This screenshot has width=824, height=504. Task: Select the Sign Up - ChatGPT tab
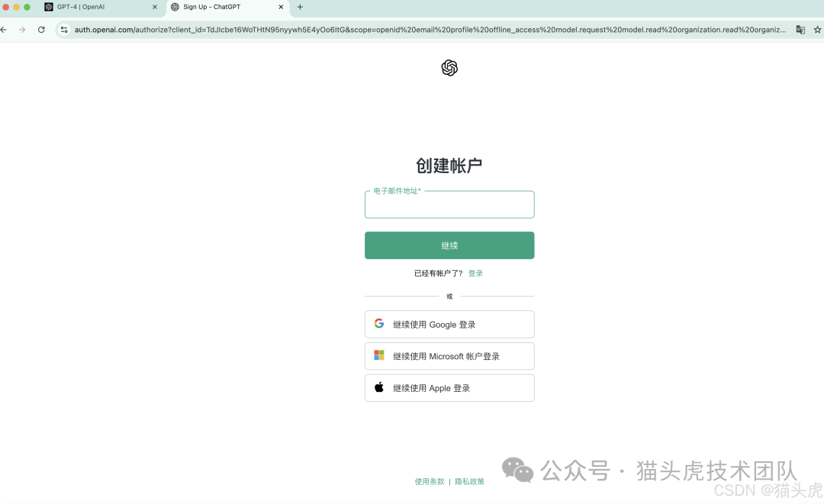pos(227,7)
